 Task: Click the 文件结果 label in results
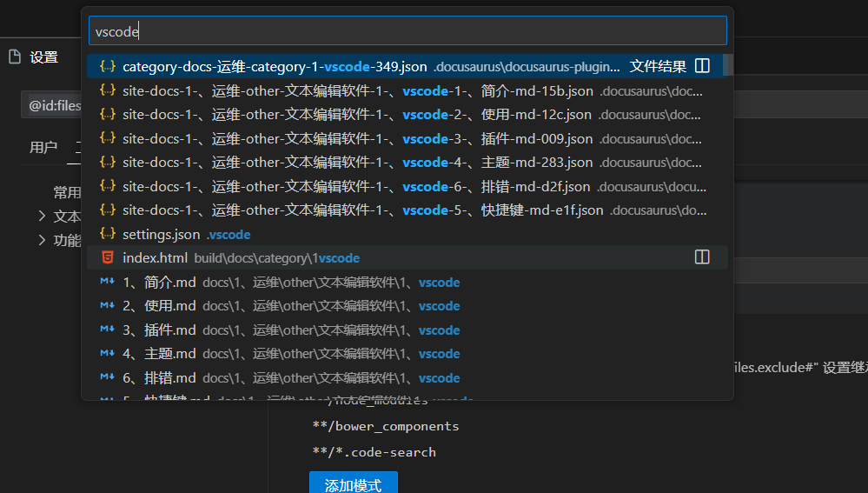click(x=658, y=66)
